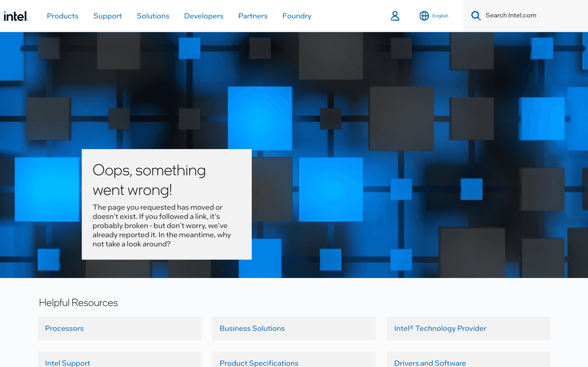
Task: Click the search magnifier icon
Action: 476,16
